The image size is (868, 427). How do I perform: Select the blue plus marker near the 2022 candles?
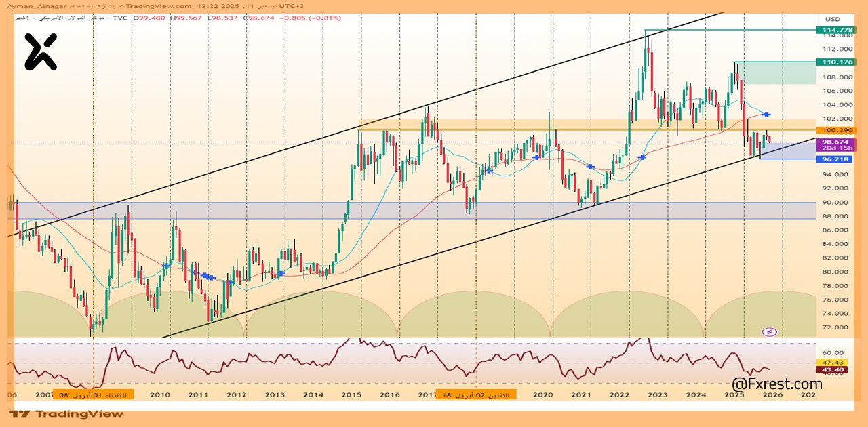(642, 157)
